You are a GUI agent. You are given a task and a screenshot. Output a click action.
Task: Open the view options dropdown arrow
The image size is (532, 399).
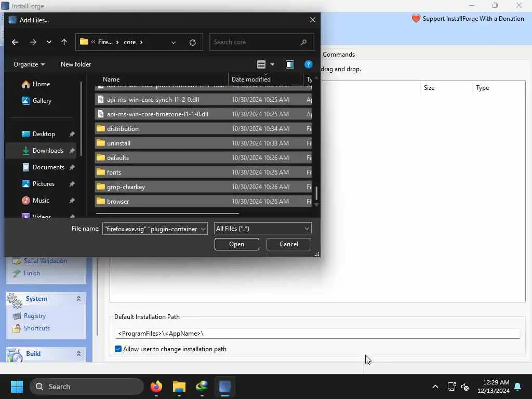click(272, 64)
